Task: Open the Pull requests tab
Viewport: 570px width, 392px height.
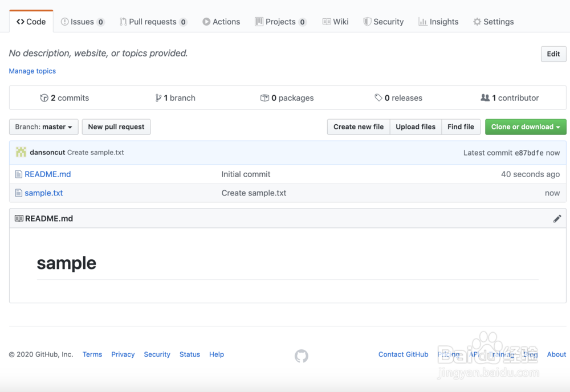Action: pyautogui.click(x=153, y=22)
